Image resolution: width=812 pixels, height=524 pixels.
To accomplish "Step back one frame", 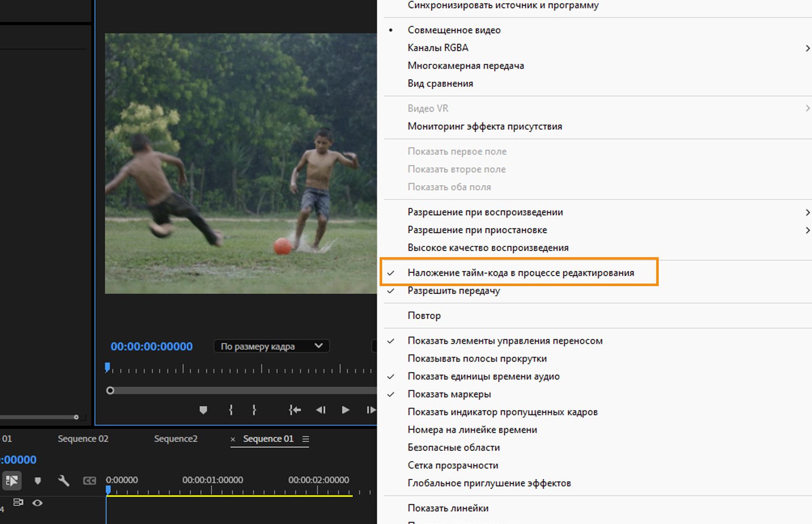I will [321, 410].
